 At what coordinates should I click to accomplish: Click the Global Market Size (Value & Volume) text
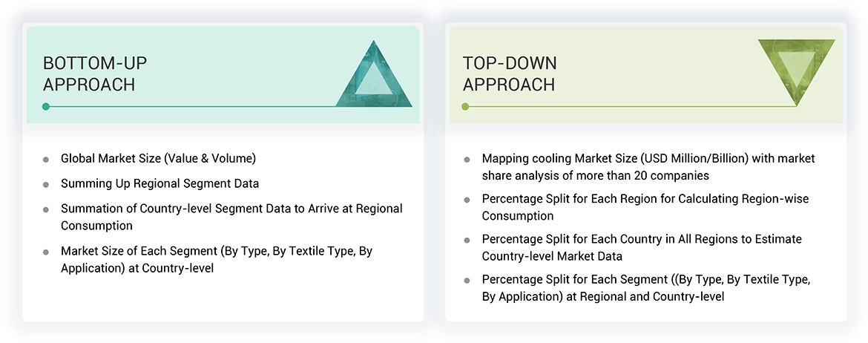tap(158, 158)
